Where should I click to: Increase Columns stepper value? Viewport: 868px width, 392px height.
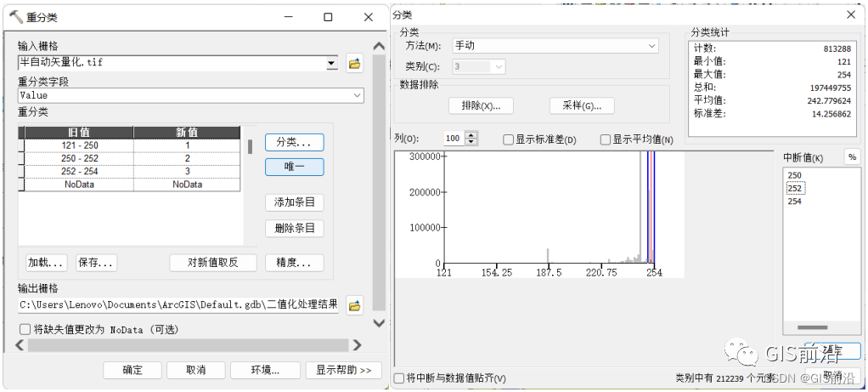pos(471,135)
